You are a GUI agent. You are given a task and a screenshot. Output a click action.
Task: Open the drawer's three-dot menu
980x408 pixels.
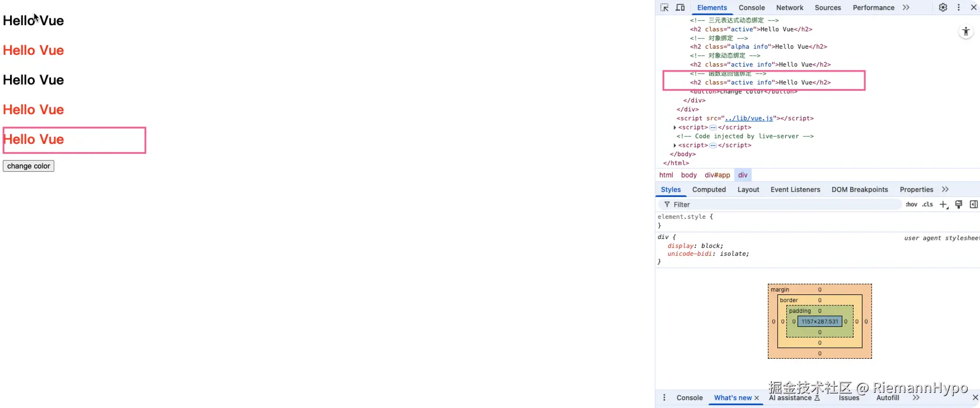(664, 398)
